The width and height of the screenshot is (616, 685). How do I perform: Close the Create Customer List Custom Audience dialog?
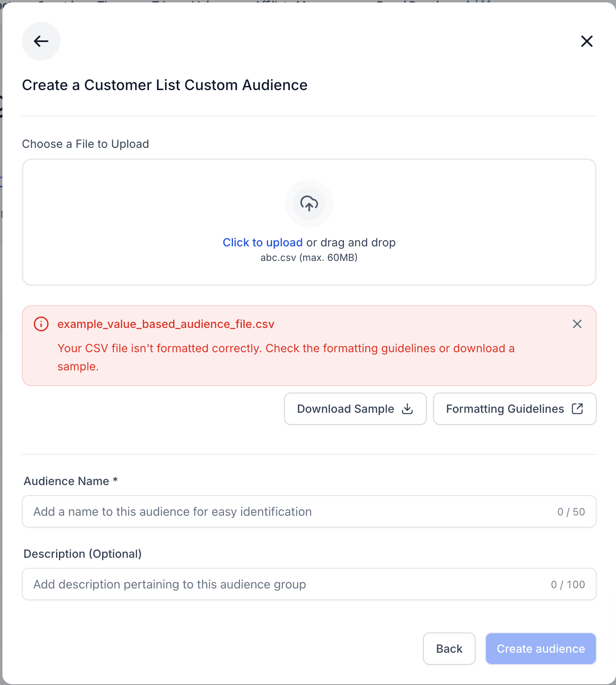click(587, 41)
